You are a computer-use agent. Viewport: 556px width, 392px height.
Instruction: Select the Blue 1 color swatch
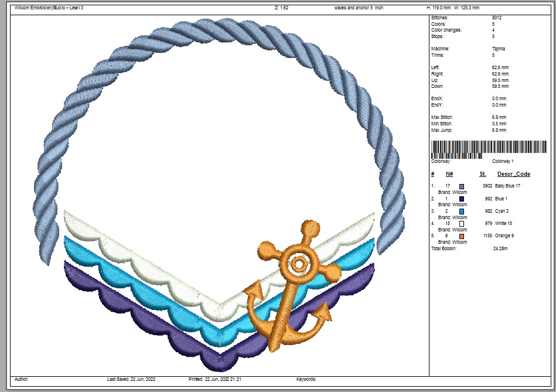point(462,199)
